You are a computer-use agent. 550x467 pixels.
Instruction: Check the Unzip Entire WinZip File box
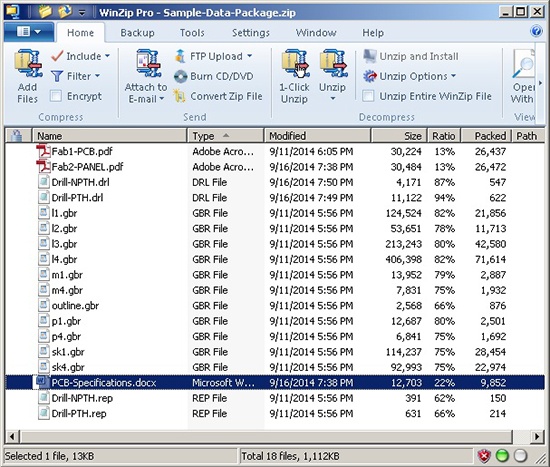368,96
